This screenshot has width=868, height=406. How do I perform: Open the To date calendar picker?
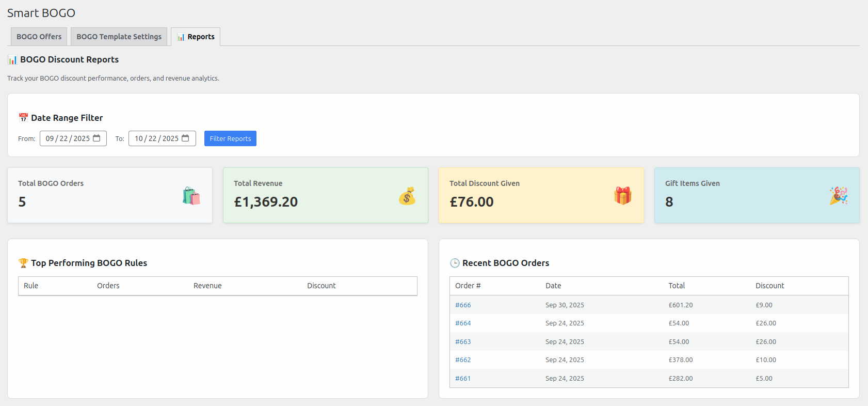(185, 138)
